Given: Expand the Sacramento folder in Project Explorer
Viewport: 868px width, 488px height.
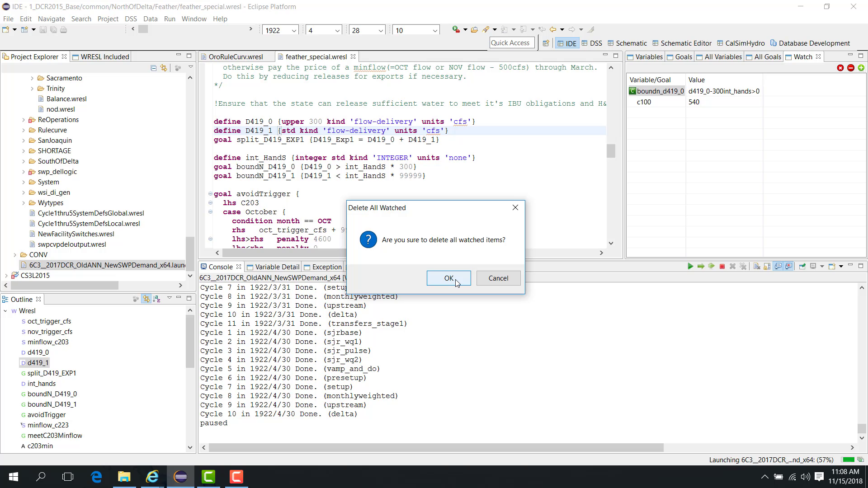Looking at the screenshot, I should [32, 78].
